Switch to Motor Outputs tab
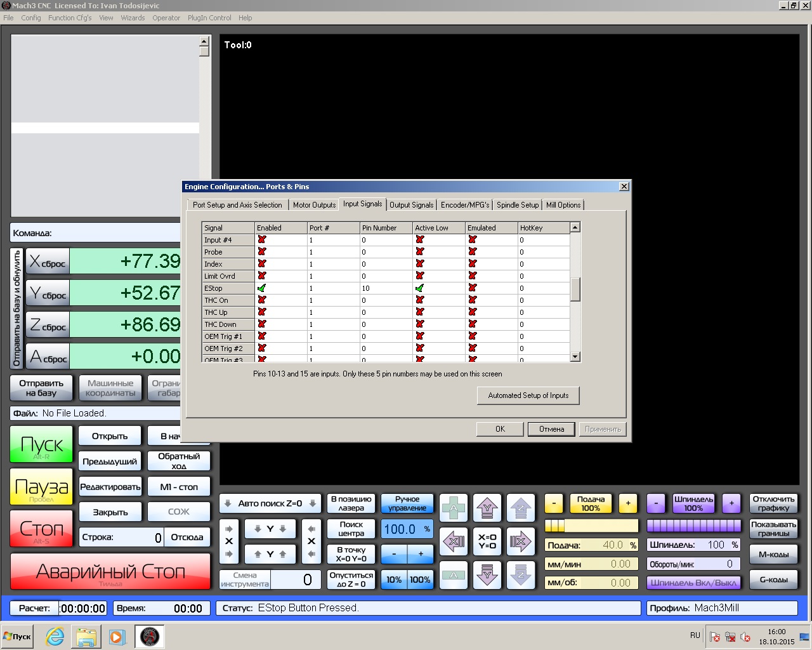812x650 pixels. point(314,205)
